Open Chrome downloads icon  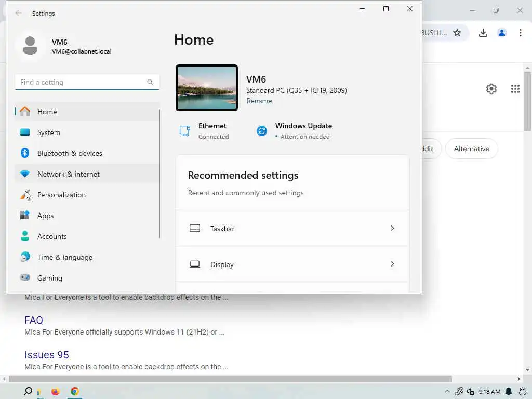(483, 33)
